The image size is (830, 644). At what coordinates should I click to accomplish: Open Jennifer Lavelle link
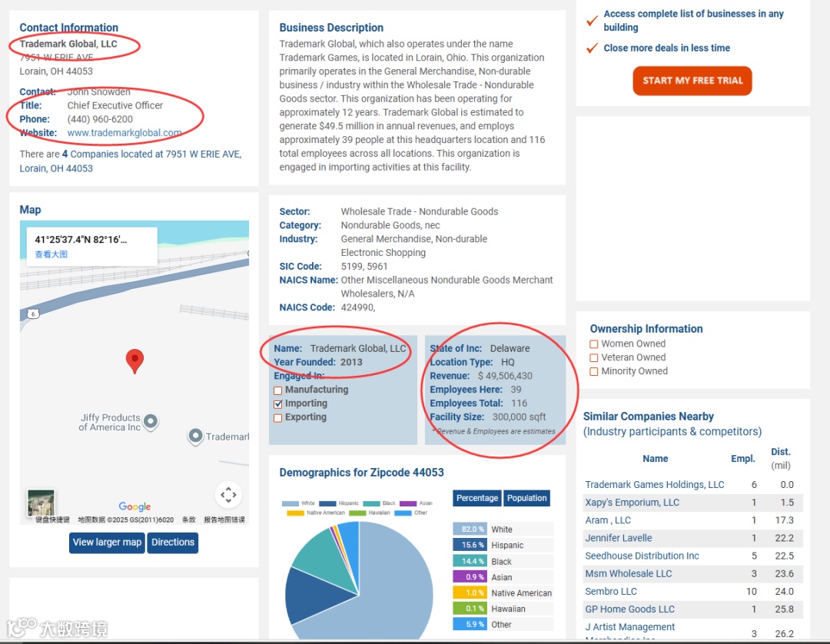[x=618, y=538]
